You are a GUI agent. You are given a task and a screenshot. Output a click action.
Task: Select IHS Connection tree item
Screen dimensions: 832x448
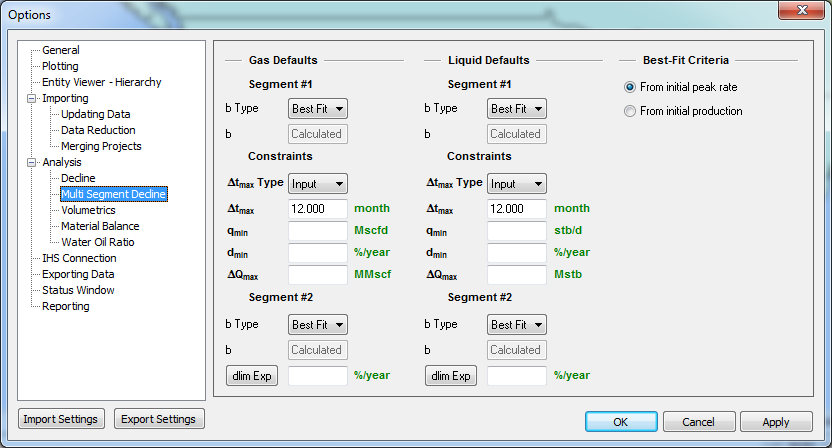pyautogui.click(x=79, y=258)
